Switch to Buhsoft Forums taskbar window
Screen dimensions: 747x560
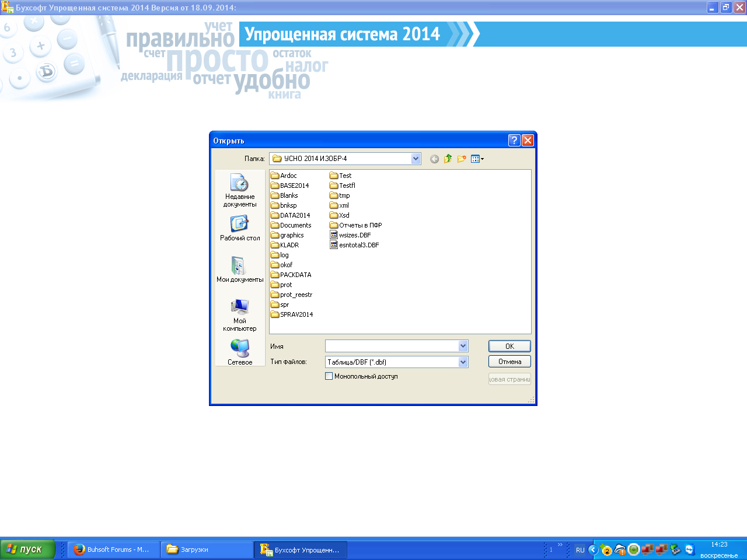(x=114, y=549)
